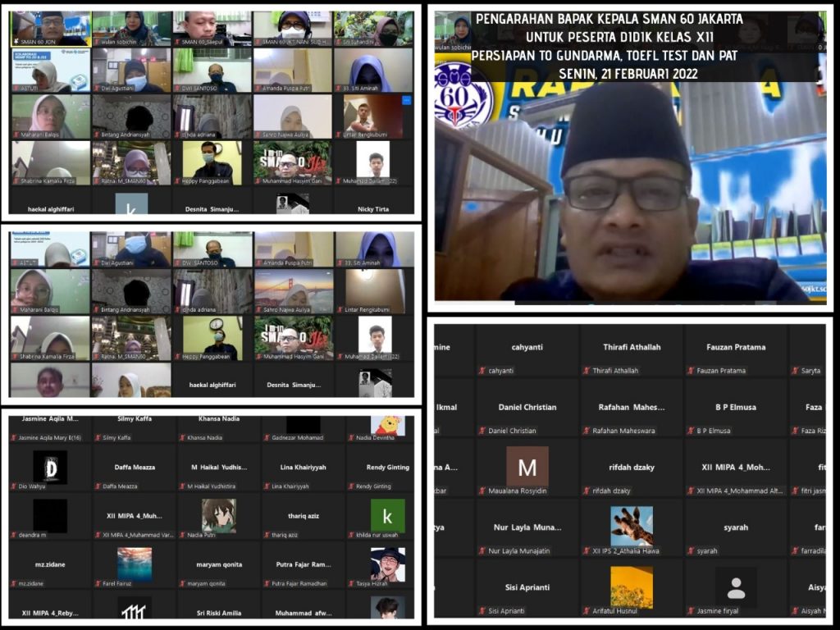This screenshot has width=840, height=630.
Task: Select the brown M avatar of Maualana Rosyidin
Action: (x=527, y=467)
